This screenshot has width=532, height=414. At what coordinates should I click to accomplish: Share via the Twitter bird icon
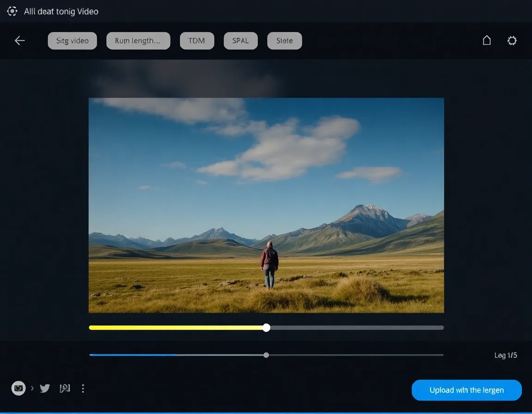tap(45, 388)
